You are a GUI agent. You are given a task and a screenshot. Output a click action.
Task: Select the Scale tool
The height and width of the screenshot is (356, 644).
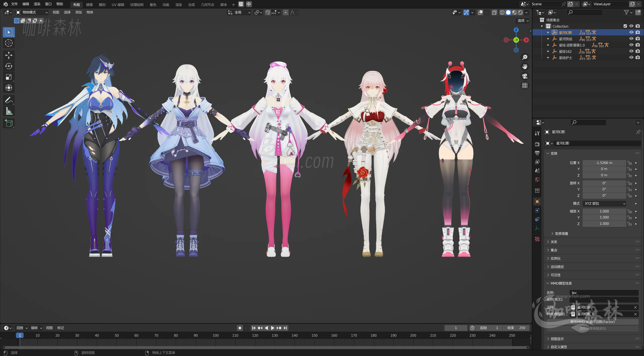(9, 77)
